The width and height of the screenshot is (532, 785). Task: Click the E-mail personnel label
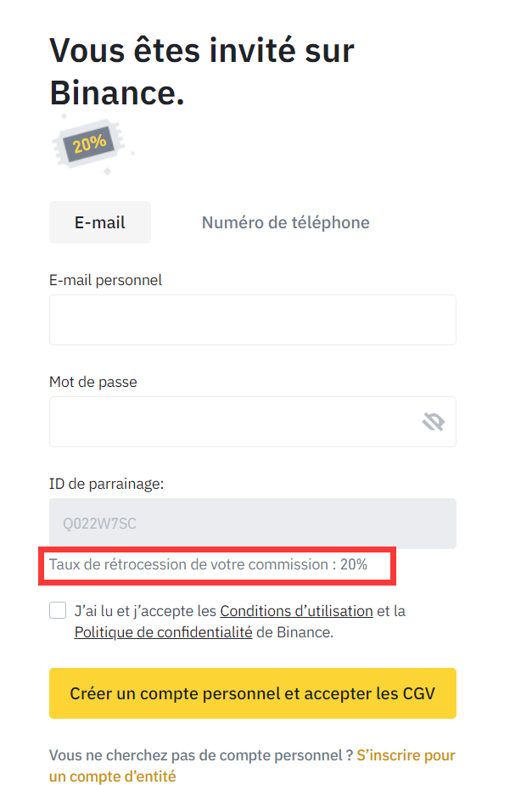105,280
